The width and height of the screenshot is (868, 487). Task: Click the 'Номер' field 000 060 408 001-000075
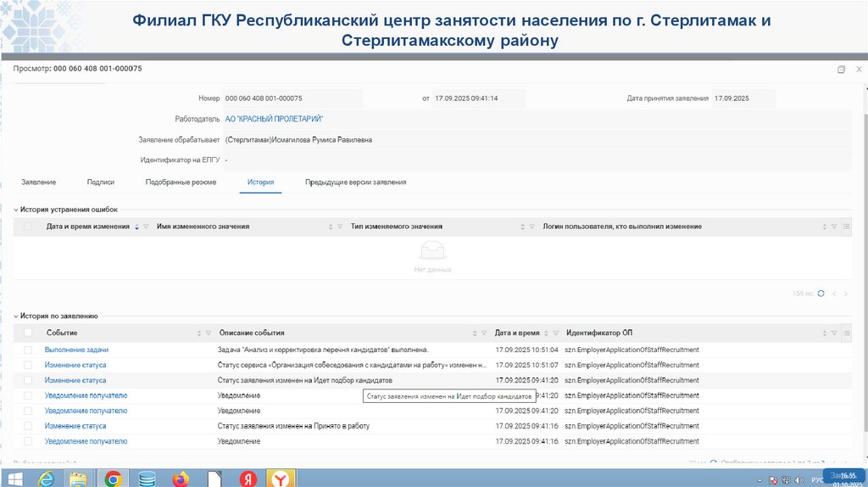pyautogui.click(x=292, y=98)
